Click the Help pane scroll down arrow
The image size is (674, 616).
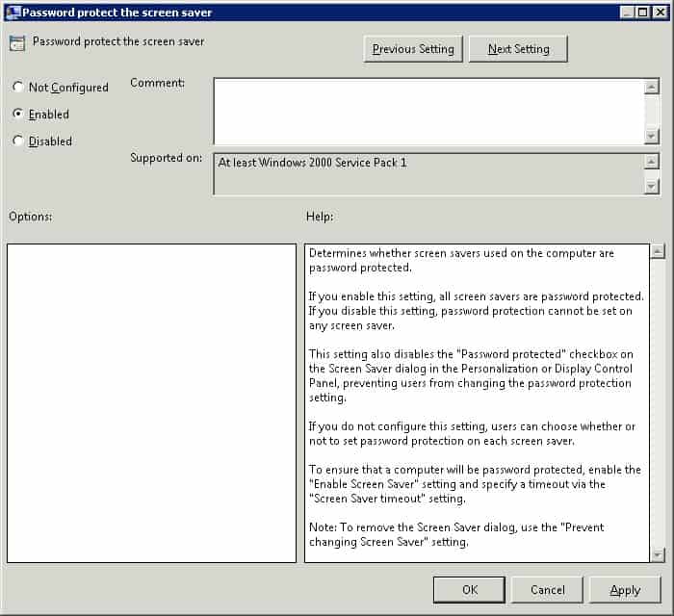click(x=658, y=554)
